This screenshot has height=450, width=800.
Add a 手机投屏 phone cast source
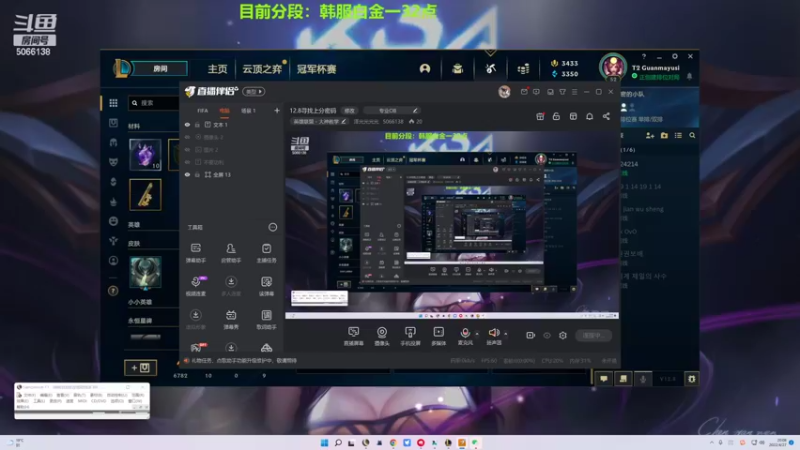click(410, 336)
